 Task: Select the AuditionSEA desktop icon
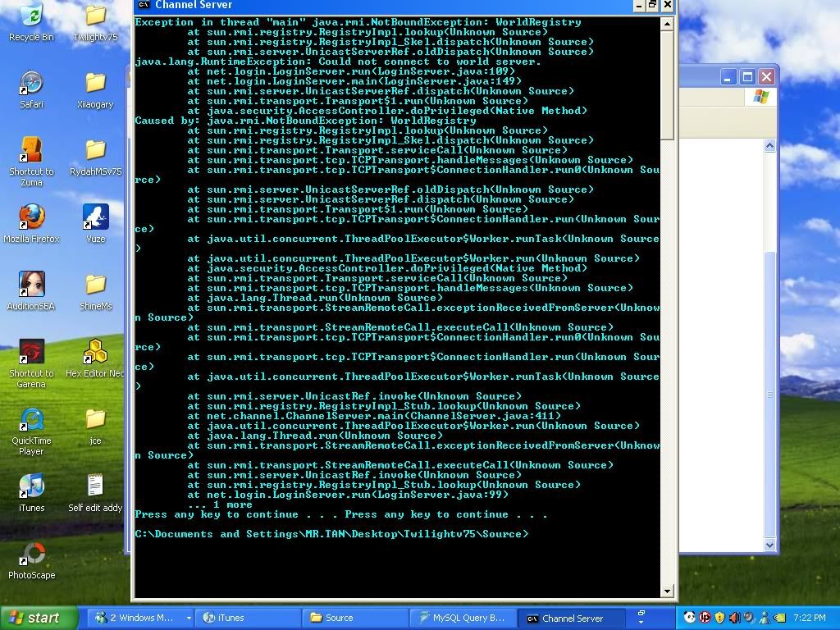[31, 285]
